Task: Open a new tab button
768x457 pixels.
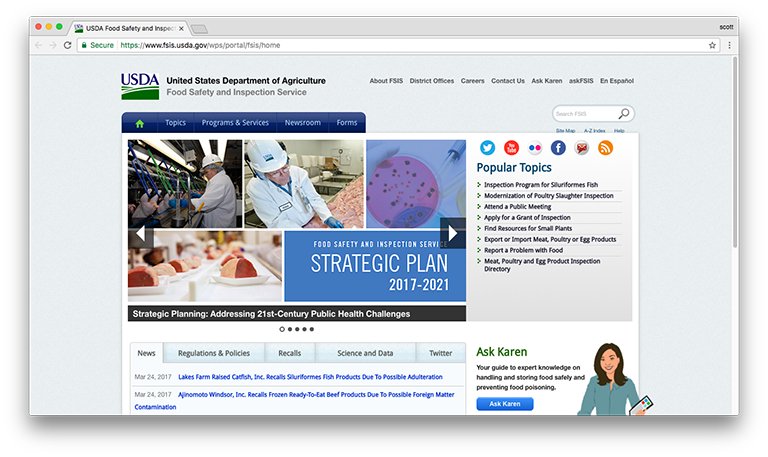Action: (199, 29)
